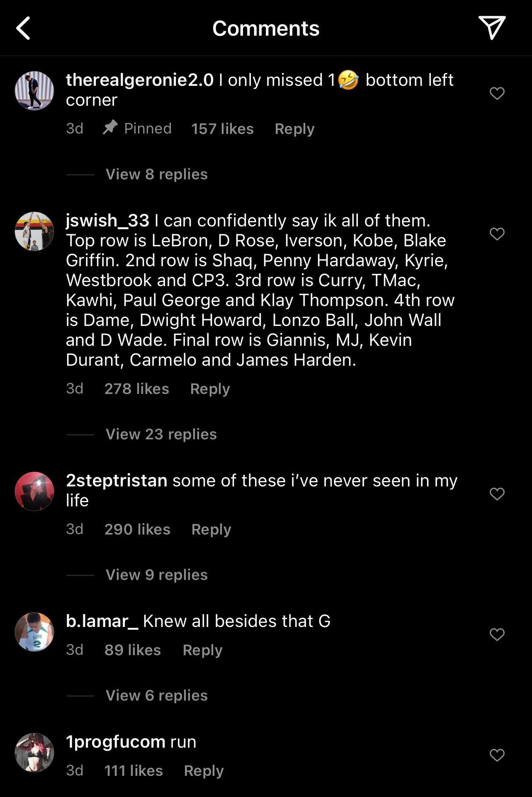
Task: Tap heart on 1progfucom's comment
Action: coord(497,755)
